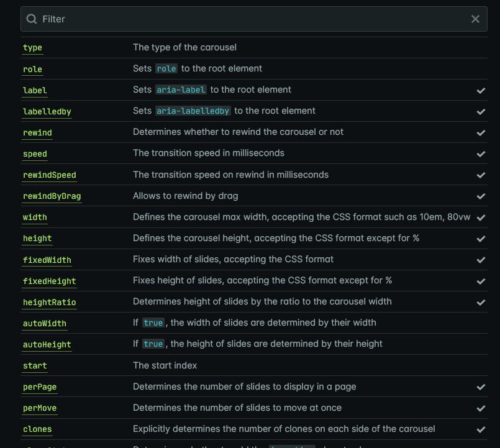The image size is (500, 448).
Task: Open the perMove option link
Action: 40,408
